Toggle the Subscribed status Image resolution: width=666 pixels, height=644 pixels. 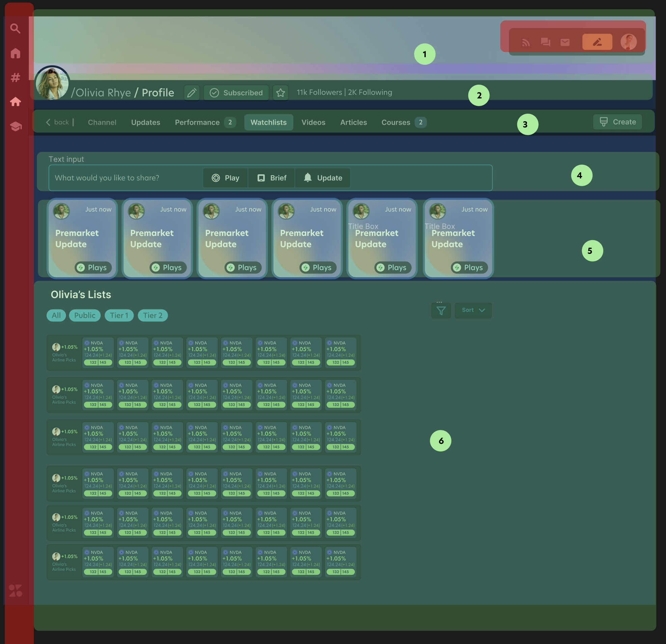click(236, 92)
